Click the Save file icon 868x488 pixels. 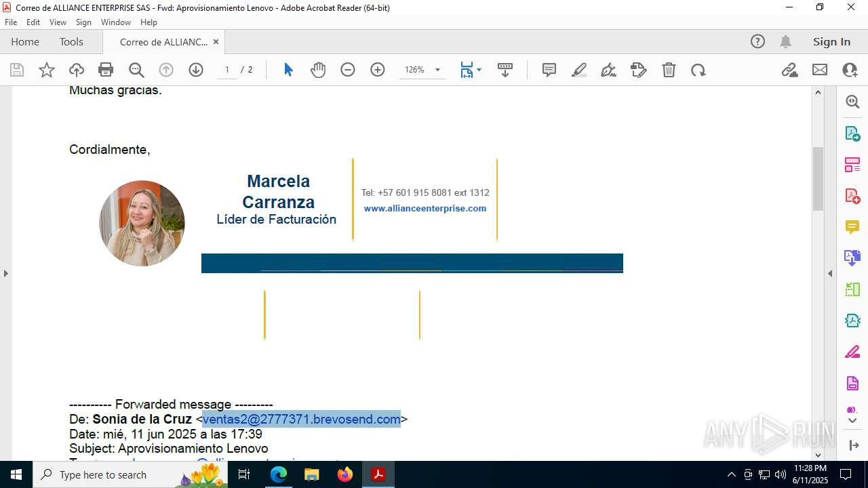point(17,70)
